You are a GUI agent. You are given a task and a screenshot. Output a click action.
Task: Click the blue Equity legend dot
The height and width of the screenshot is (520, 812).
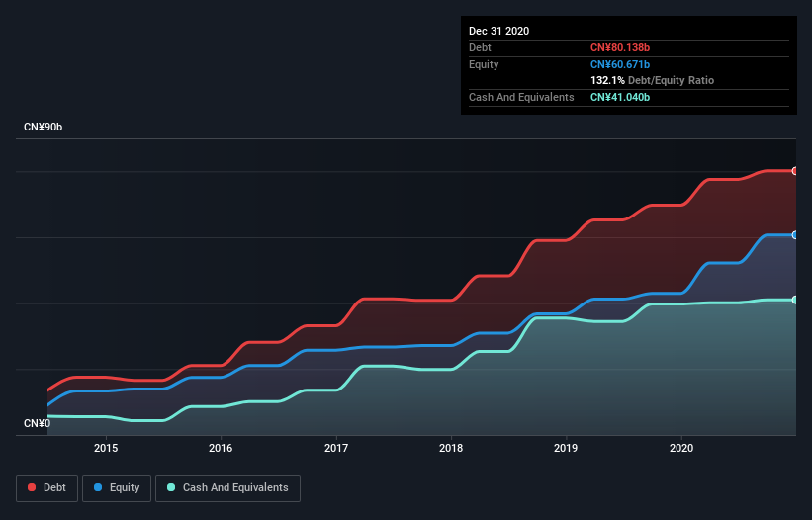98,487
